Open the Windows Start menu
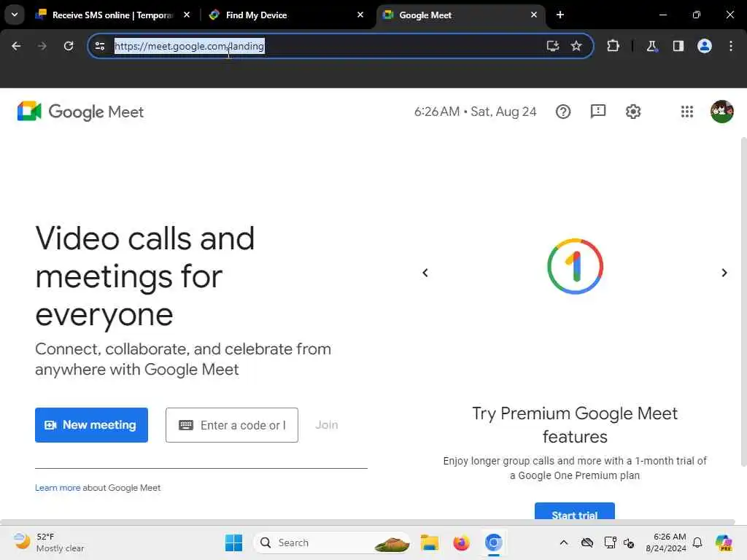The image size is (747, 560). (234, 542)
